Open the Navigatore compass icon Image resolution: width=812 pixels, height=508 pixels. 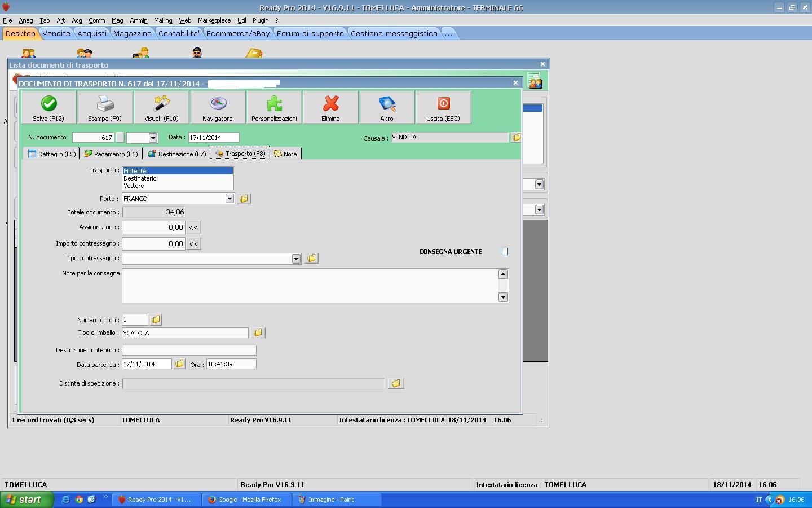pos(218,104)
